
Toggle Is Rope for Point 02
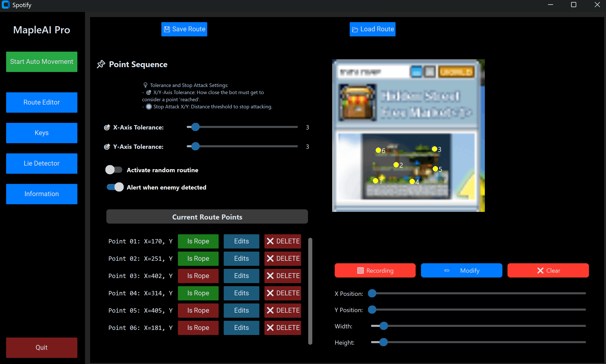tap(198, 258)
